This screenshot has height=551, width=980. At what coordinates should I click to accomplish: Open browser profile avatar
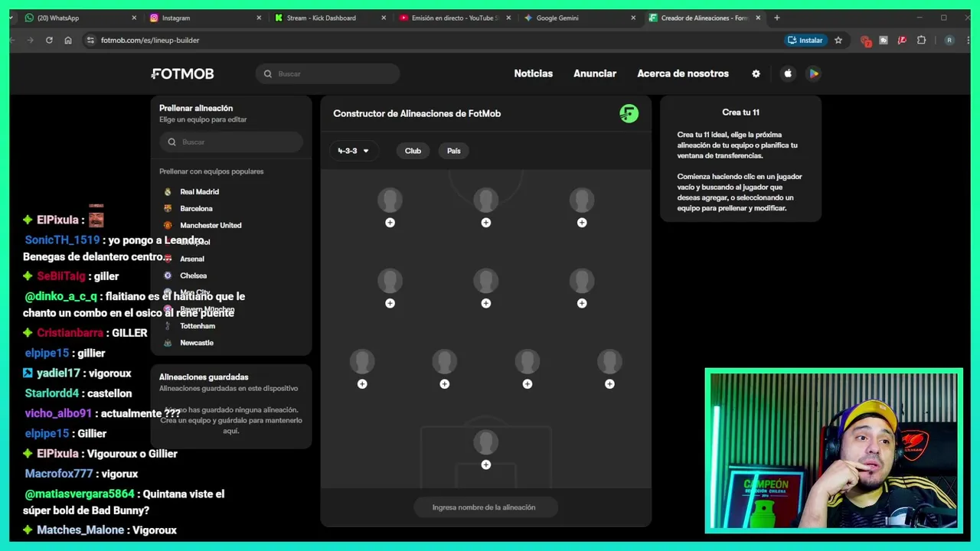949,40
